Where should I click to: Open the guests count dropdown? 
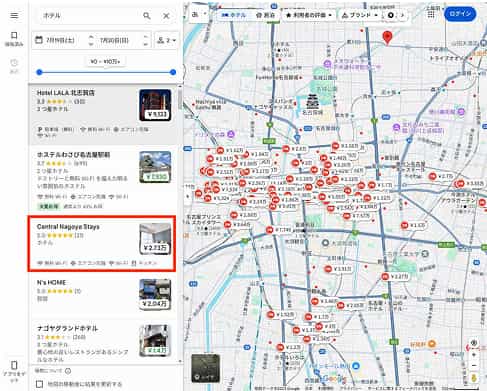click(167, 40)
